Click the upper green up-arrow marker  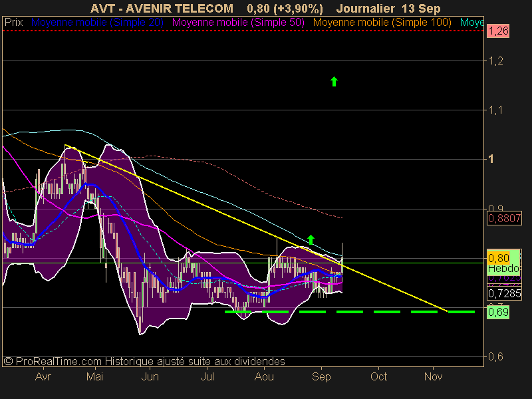pyautogui.click(x=334, y=81)
